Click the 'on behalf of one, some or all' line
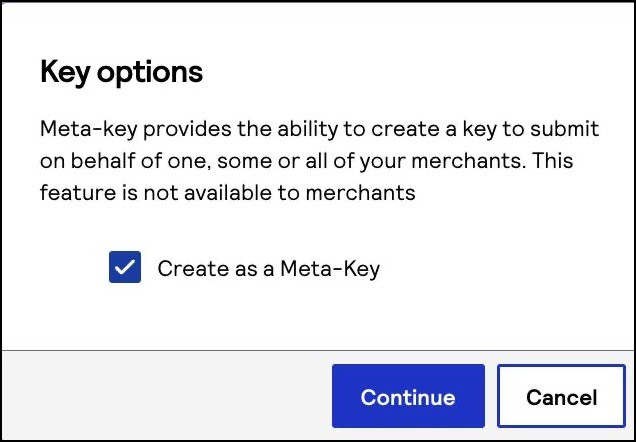The height and width of the screenshot is (442, 636). click(200, 161)
